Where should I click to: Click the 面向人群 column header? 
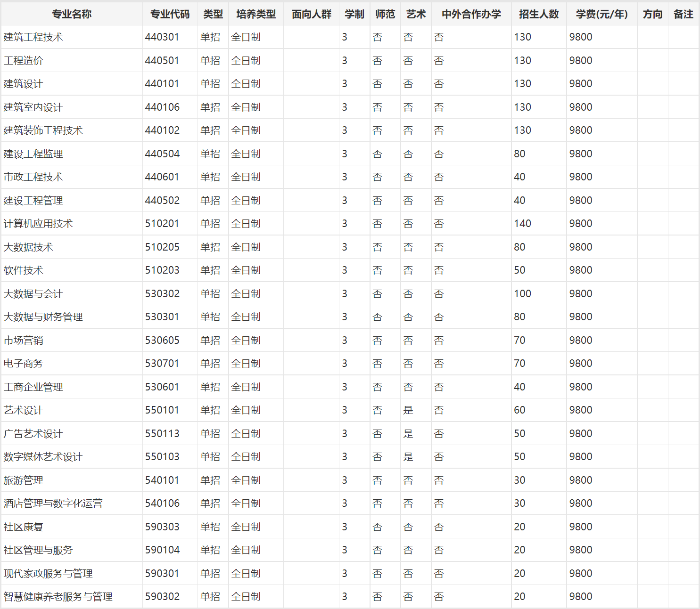click(x=312, y=14)
